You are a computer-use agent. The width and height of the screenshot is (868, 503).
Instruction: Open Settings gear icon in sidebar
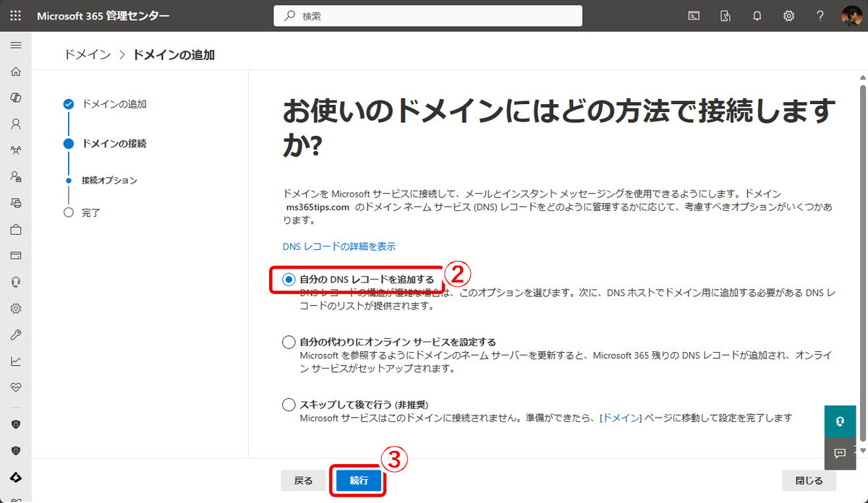pyautogui.click(x=16, y=309)
